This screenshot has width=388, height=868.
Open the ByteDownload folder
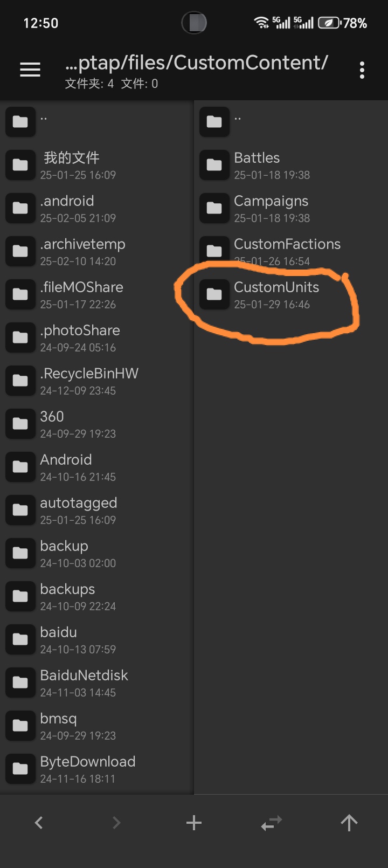pyautogui.click(x=97, y=769)
